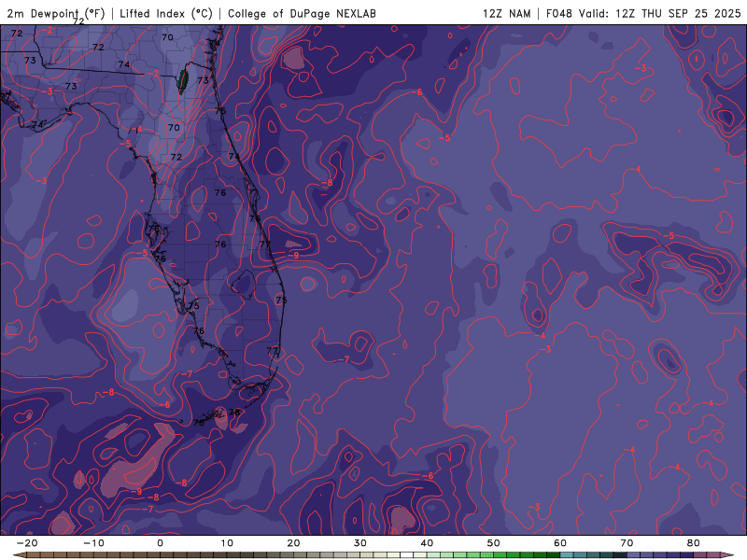Click the -7 contour label east of south Florida
The width and height of the screenshot is (747, 560).
(344, 359)
